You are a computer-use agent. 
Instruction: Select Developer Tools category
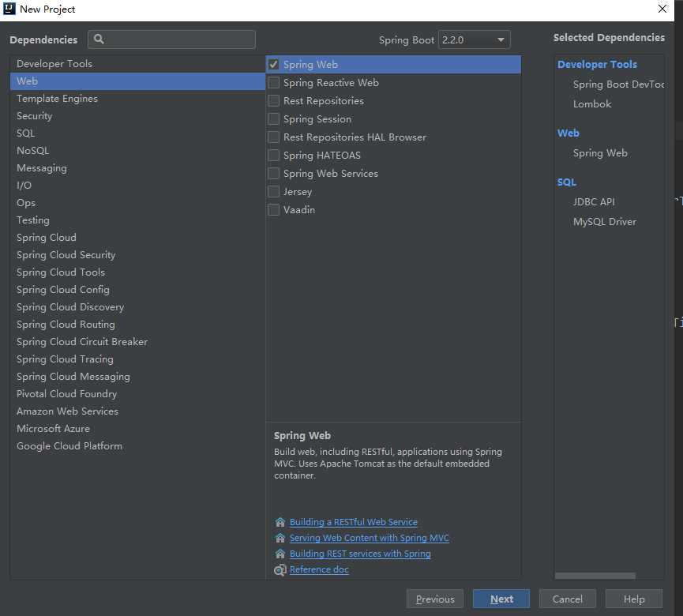pyautogui.click(x=137, y=64)
